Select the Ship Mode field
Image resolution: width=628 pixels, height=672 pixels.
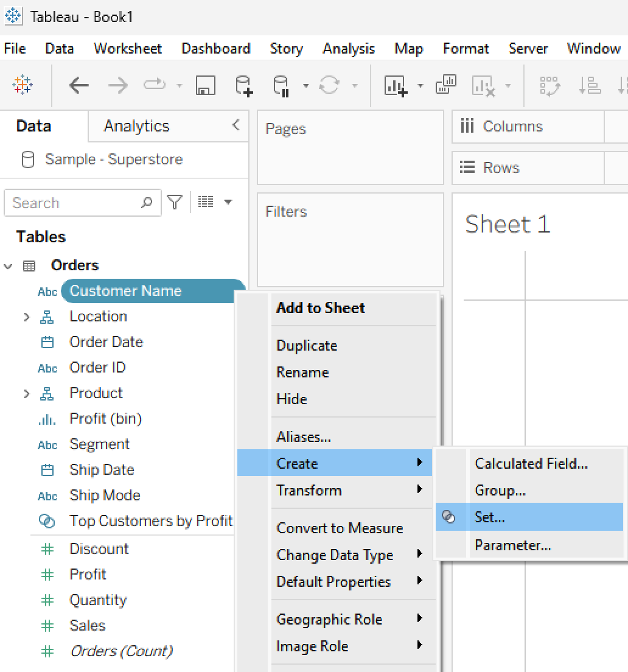(x=105, y=495)
